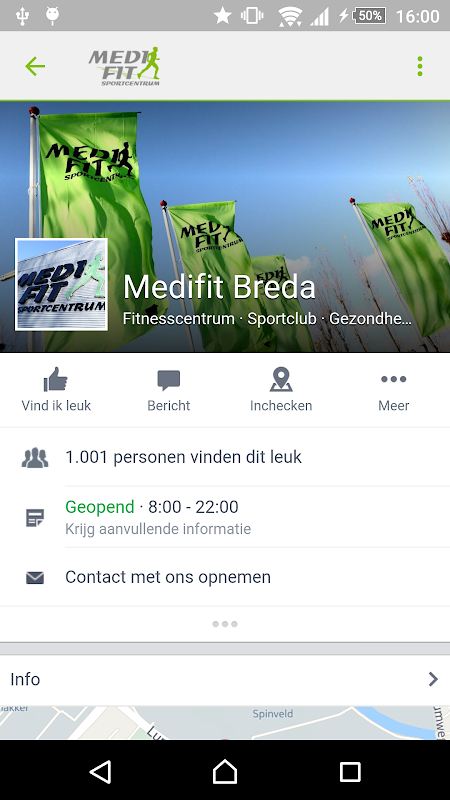
Task: Tap the opening hours info icon
Action: 35,518
